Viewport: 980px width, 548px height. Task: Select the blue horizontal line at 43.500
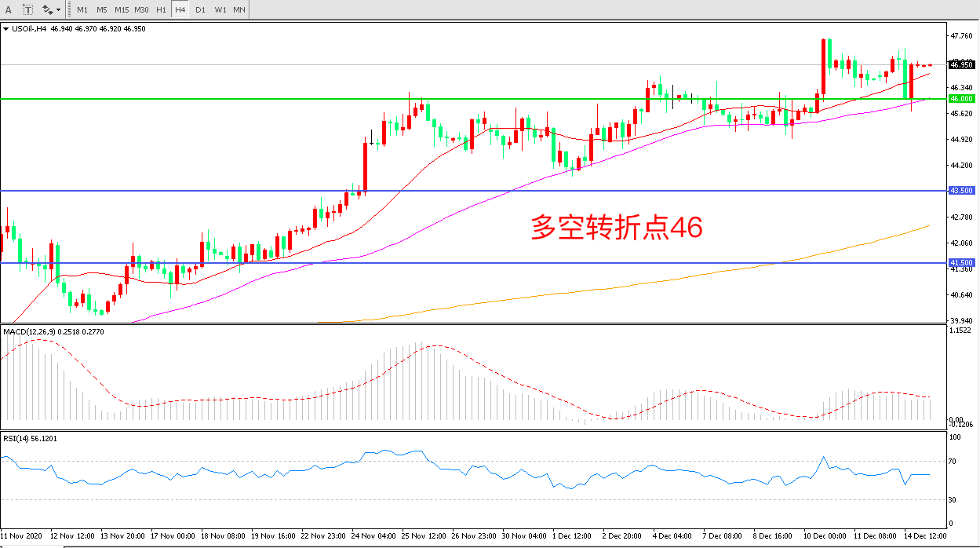point(235,191)
